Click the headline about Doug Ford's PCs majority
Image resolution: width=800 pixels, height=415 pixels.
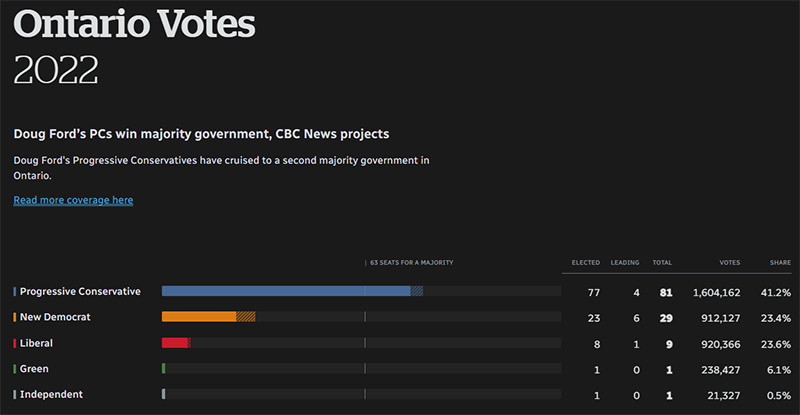coord(201,133)
